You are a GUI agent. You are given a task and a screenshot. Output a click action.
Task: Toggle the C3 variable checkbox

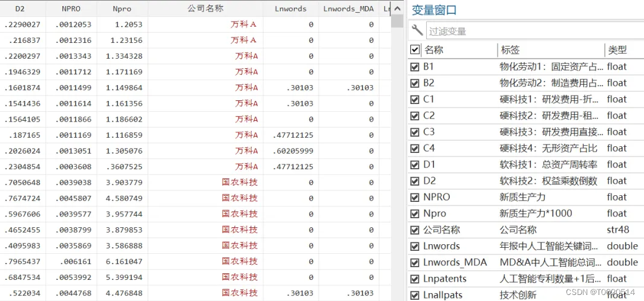pos(415,132)
